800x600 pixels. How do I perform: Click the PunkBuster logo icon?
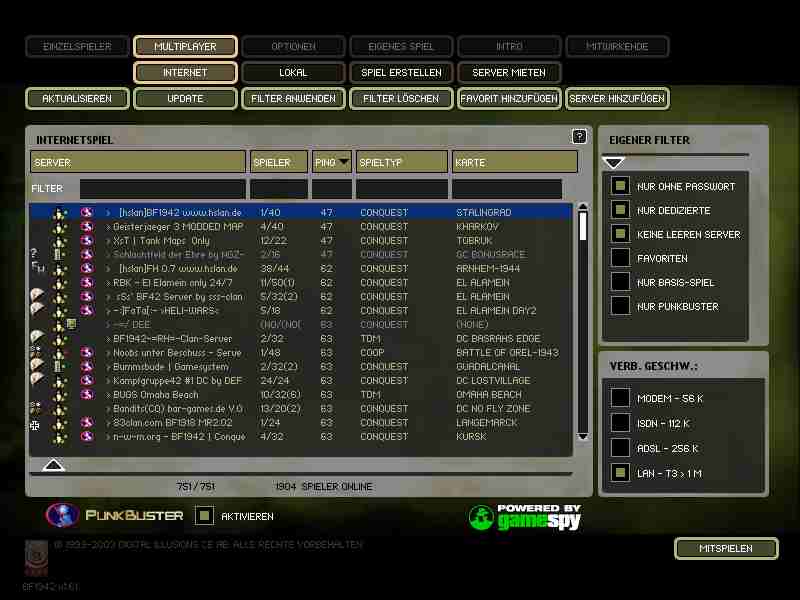click(x=62, y=515)
